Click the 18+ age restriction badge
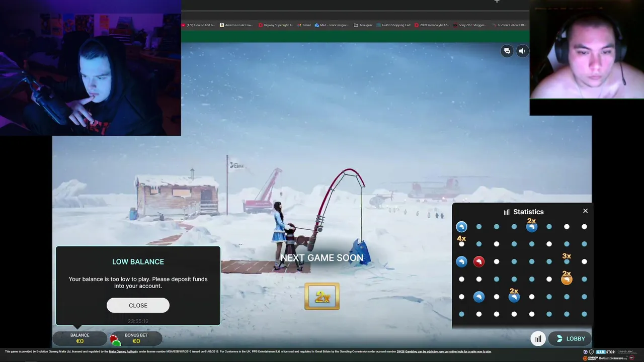Image resolution: width=644 pixels, height=362 pixels. 632,358
